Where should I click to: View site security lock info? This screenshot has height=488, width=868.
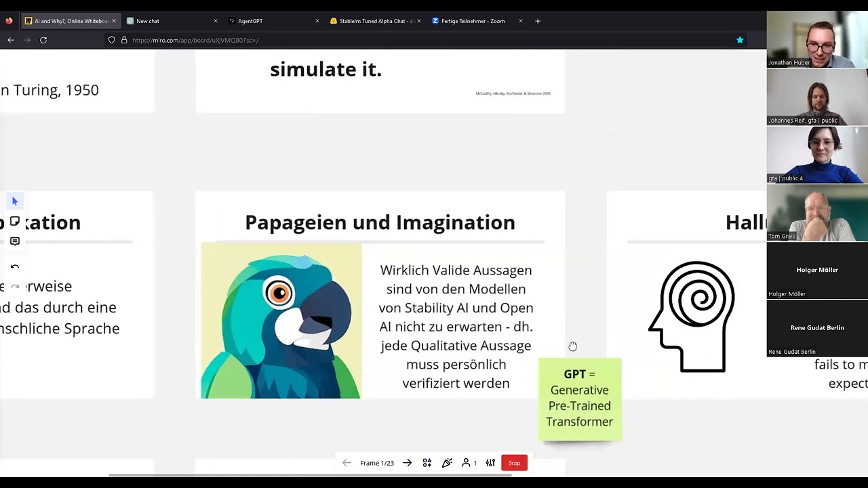(x=124, y=40)
